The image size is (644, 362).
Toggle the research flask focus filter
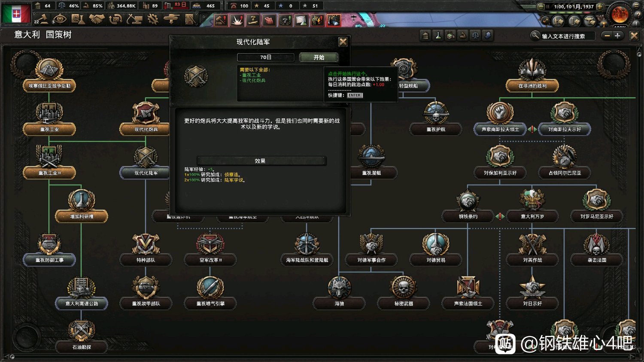tap(438, 36)
